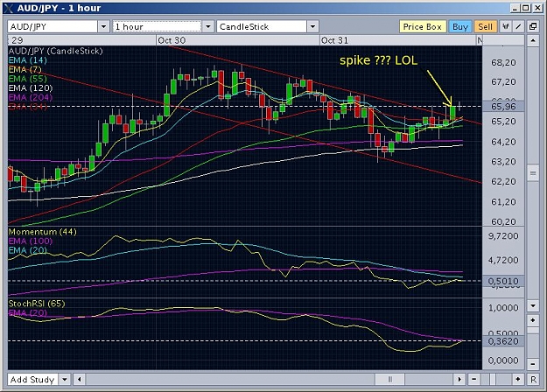Open the chart studies icon beside Sell
The image size is (547, 392).
click(505, 26)
